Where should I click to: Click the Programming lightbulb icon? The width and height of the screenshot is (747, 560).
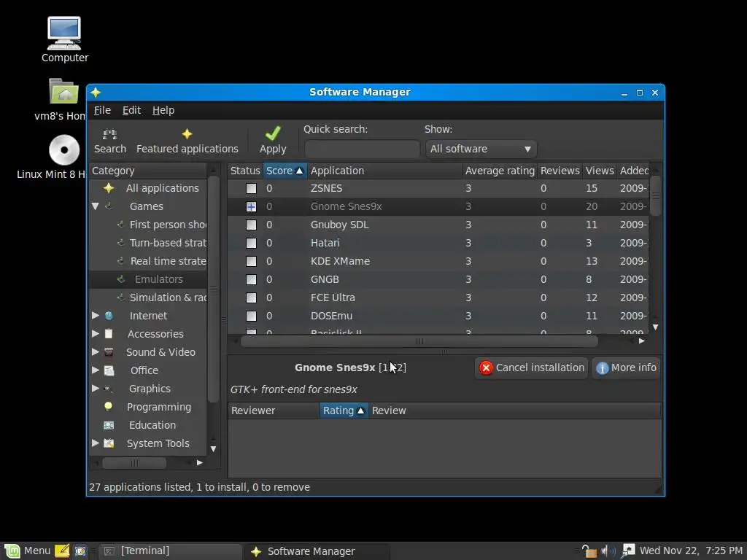[x=108, y=407]
